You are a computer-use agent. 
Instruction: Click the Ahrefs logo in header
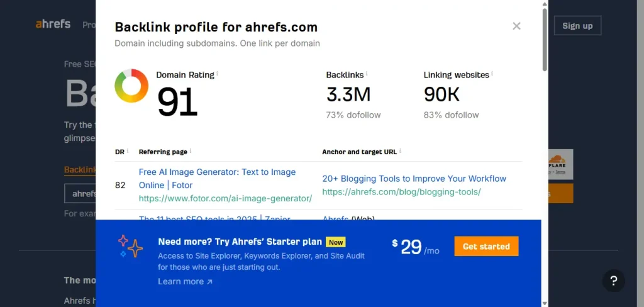[x=53, y=25]
